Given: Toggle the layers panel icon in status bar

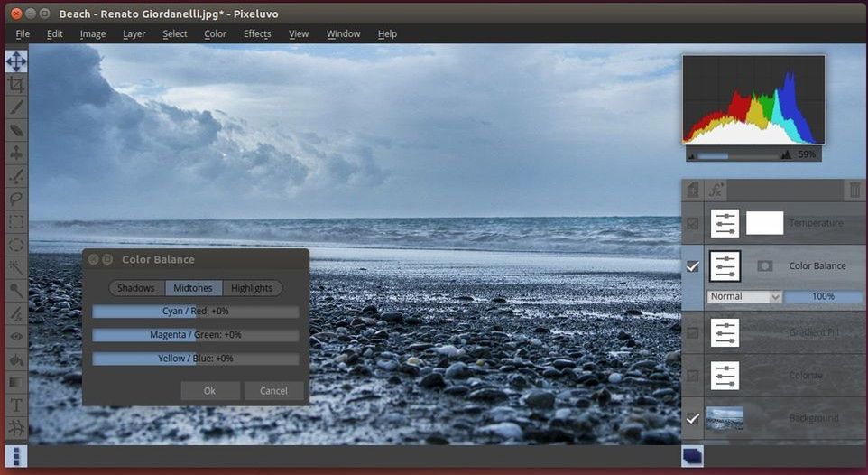Looking at the screenshot, I should coord(692,456).
